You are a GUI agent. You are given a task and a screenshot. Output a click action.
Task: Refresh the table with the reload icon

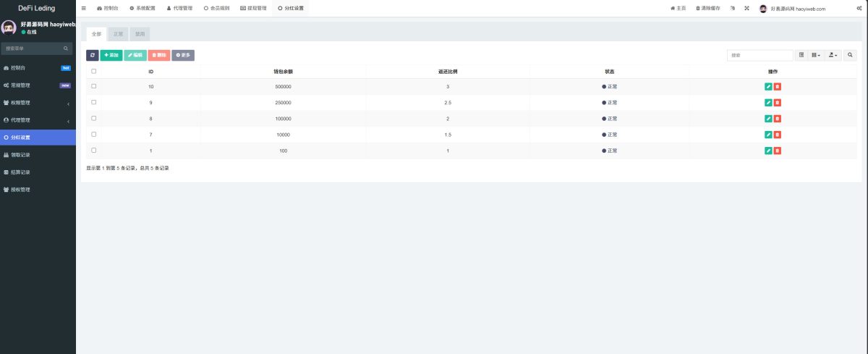tap(93, 55)
